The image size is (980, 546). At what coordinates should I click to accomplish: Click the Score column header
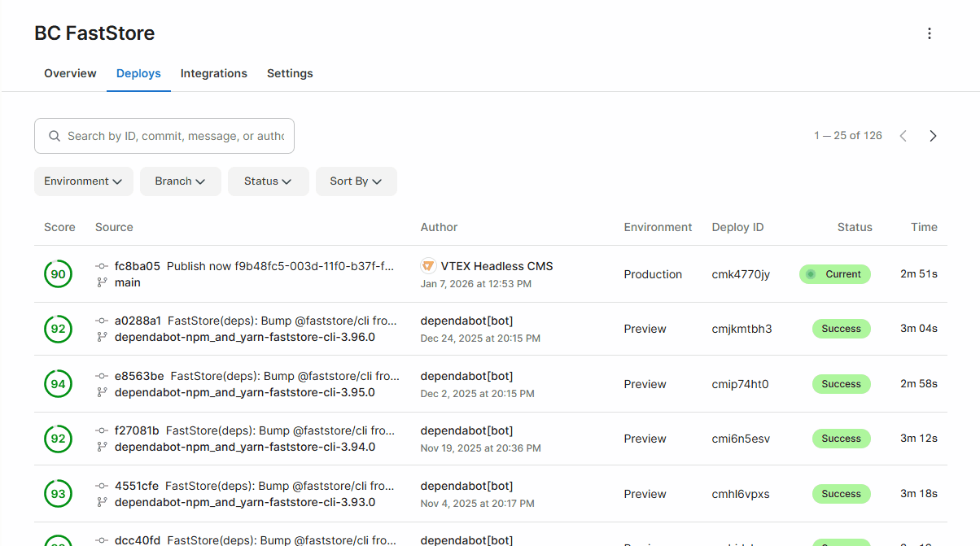(x=59, y=227)
